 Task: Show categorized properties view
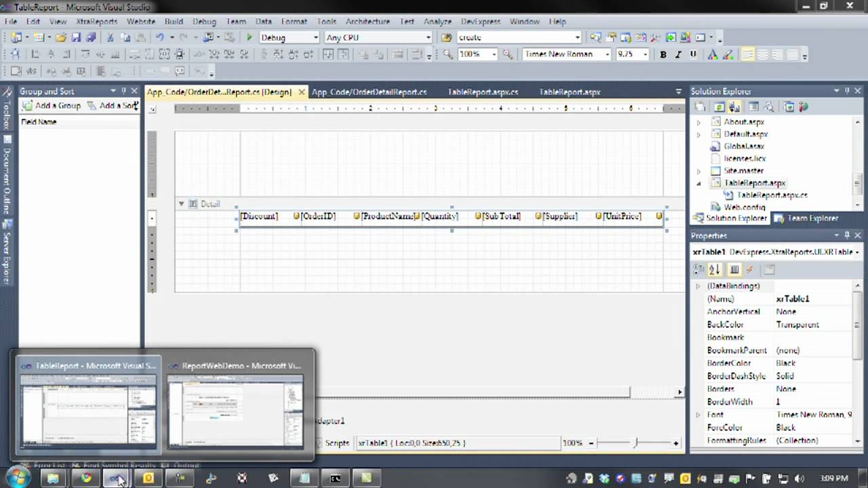[x=699, y=270]
